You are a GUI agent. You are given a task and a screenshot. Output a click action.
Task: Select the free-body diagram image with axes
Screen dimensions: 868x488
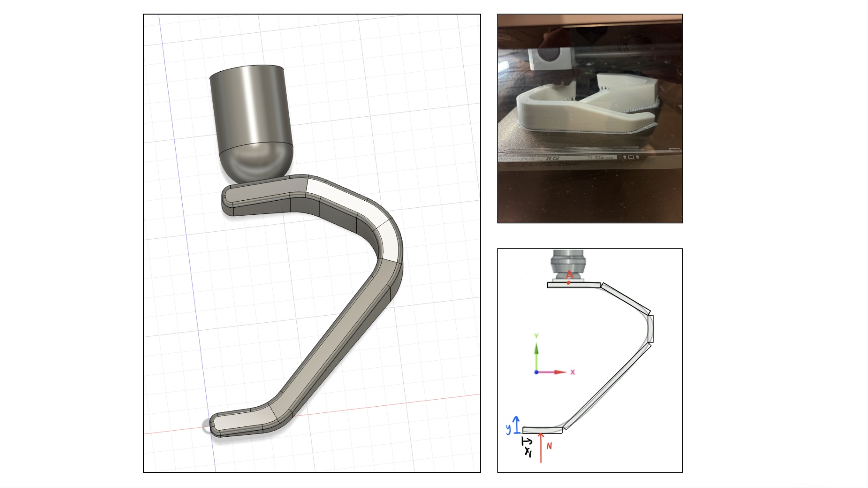pyautogui.click(x=590, y=360)
